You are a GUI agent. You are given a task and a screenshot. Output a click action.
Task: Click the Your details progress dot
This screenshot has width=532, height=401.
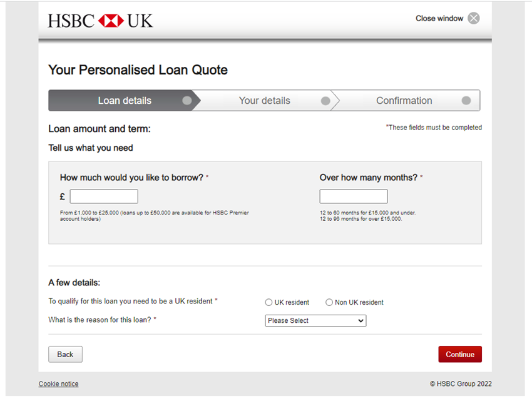[325, 100]
